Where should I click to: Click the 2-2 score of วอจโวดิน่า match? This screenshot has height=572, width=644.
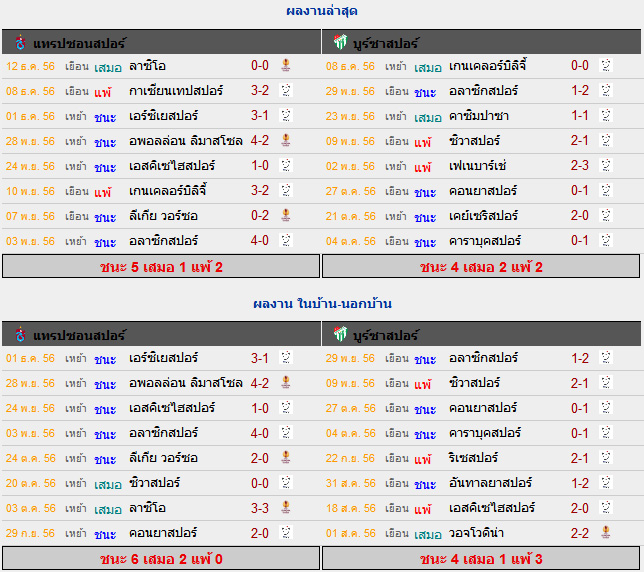coord(580,533)
